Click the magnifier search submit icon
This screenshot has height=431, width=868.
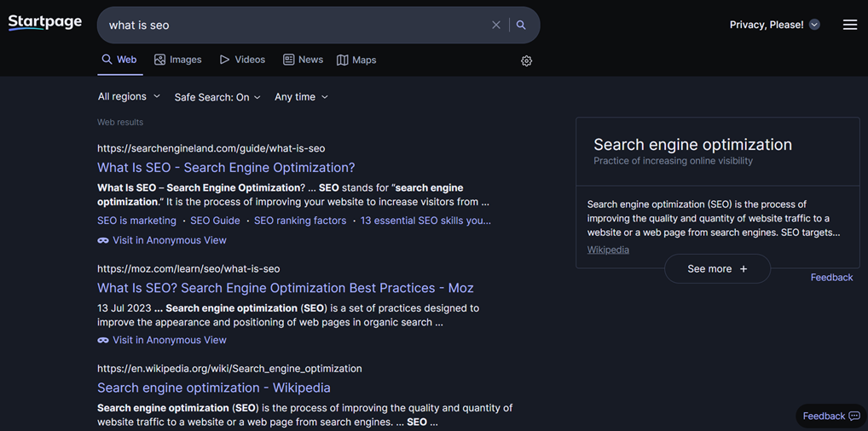click(521, 25)
